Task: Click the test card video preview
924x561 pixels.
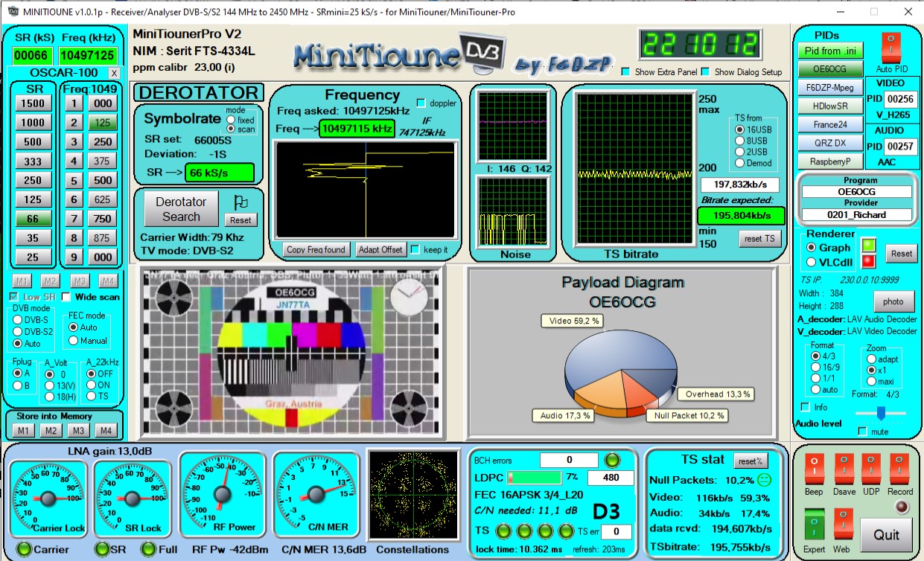Action: point(291,353)
